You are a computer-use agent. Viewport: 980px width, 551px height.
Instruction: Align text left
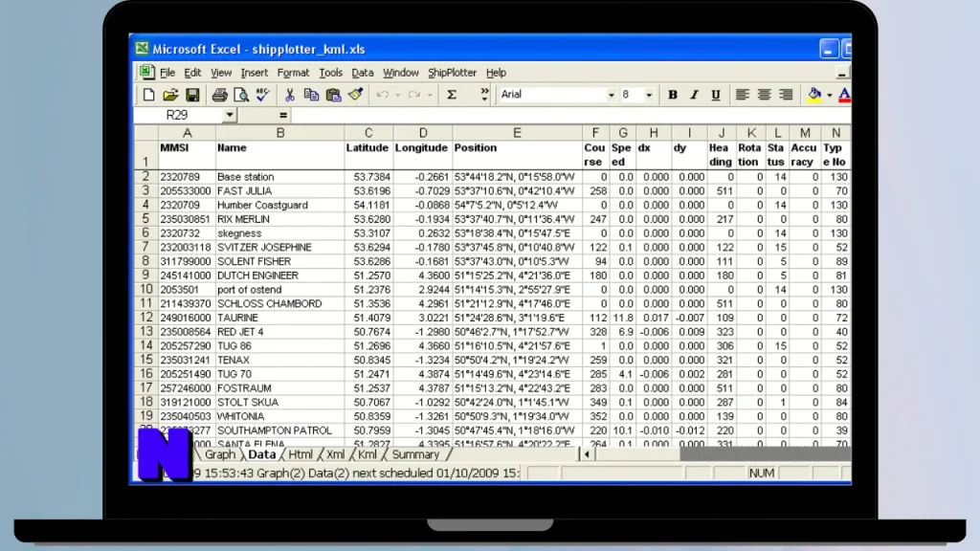(742, 95)
